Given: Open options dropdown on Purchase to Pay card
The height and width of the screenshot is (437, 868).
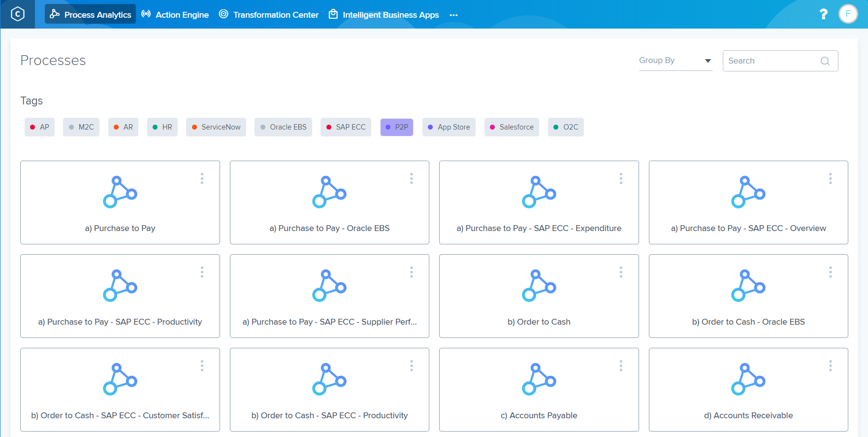Looking at the screenshot, I should coord(202,178).
